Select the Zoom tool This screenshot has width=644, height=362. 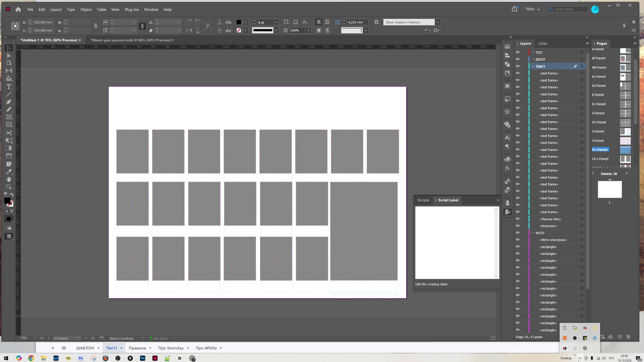coord(9,187)
